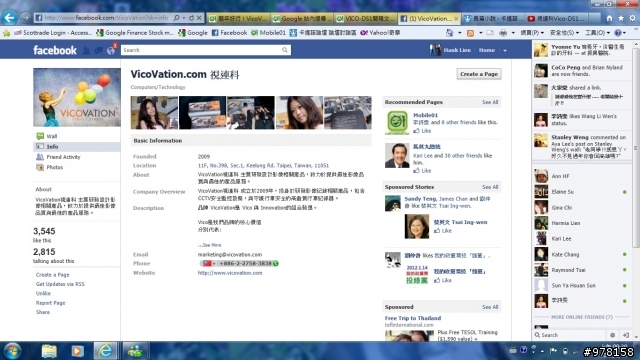This screenshot has height=360, width=640.
Task: Click the Facebook logo
Action: click(55, 50)
